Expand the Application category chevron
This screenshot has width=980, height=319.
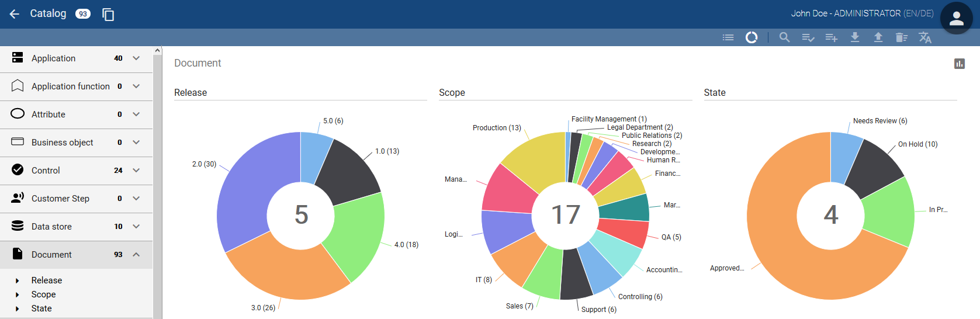click(136, 58)
